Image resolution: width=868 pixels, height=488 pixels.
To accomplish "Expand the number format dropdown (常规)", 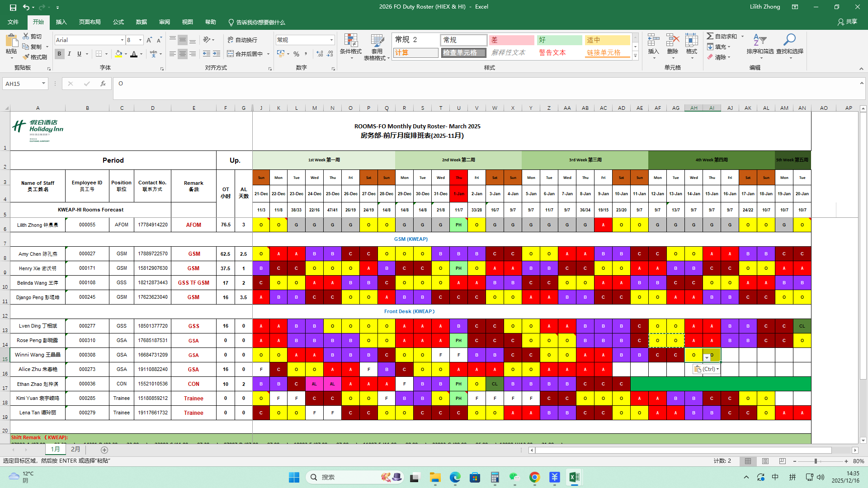I will pos(331,40).
